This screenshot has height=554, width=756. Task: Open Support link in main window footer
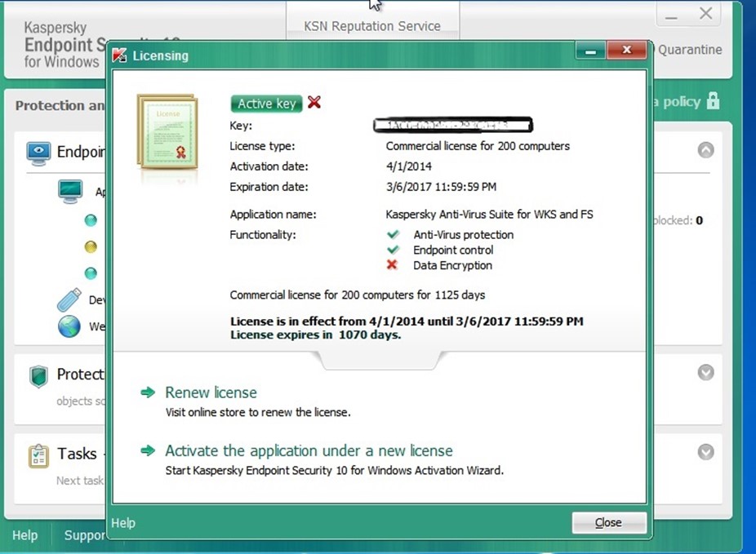[x=85, y=535]
